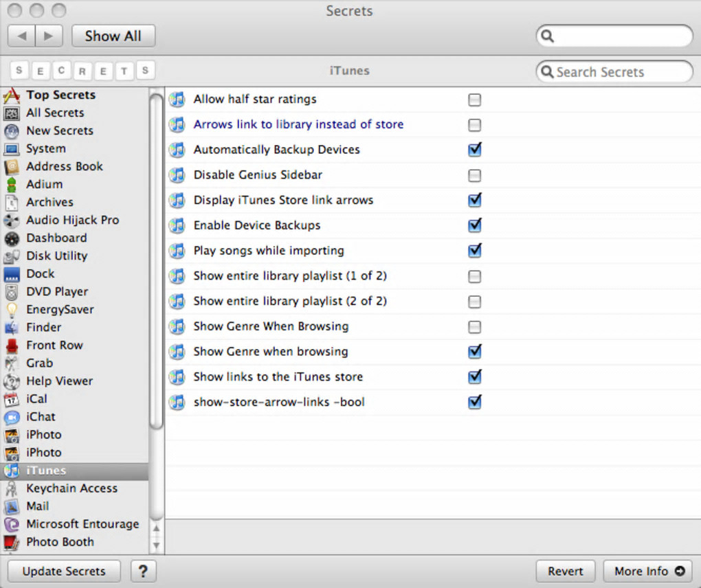Click iTunes icon beside Allow half star ratings
The image size is (701, 588).
coord(177,99)
